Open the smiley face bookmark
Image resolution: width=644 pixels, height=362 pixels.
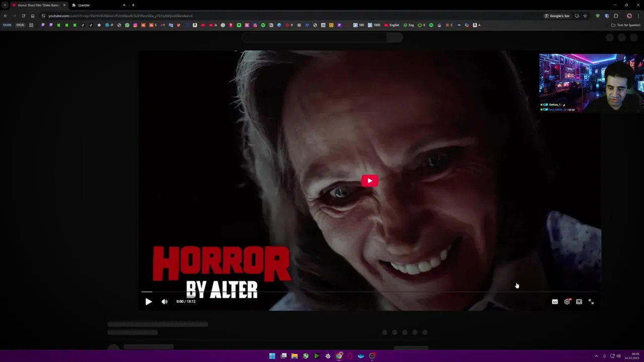[331, 25]
